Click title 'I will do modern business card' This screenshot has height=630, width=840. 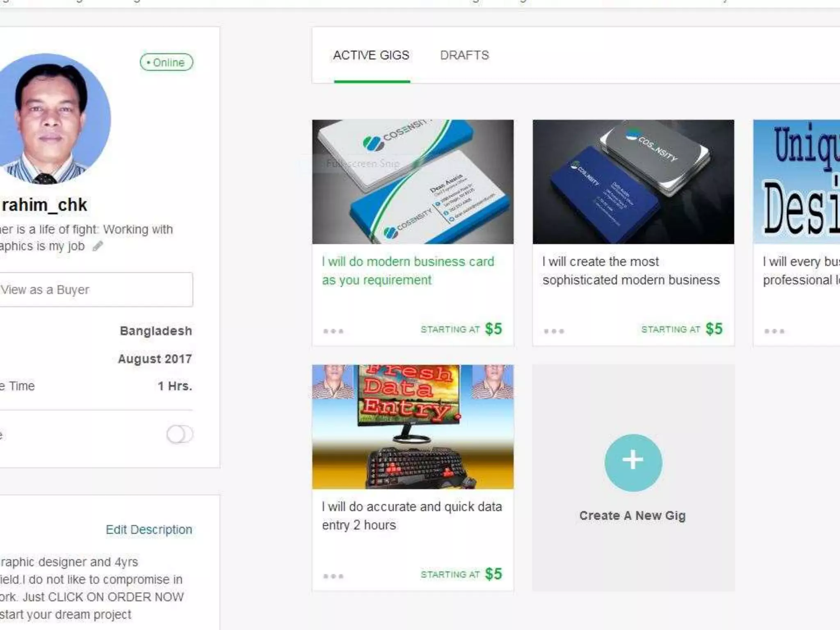click(408, 271)
